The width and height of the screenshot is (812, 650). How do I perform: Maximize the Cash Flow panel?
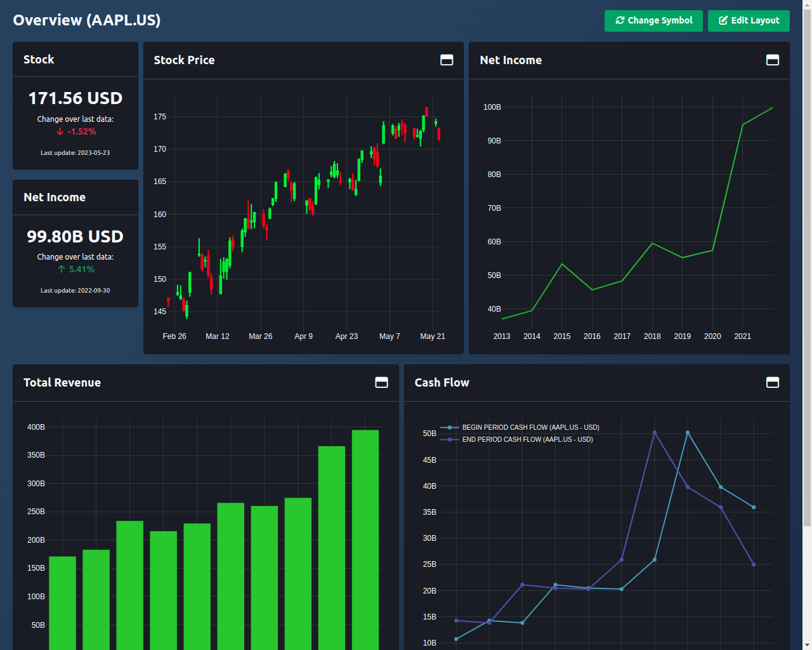773,382
